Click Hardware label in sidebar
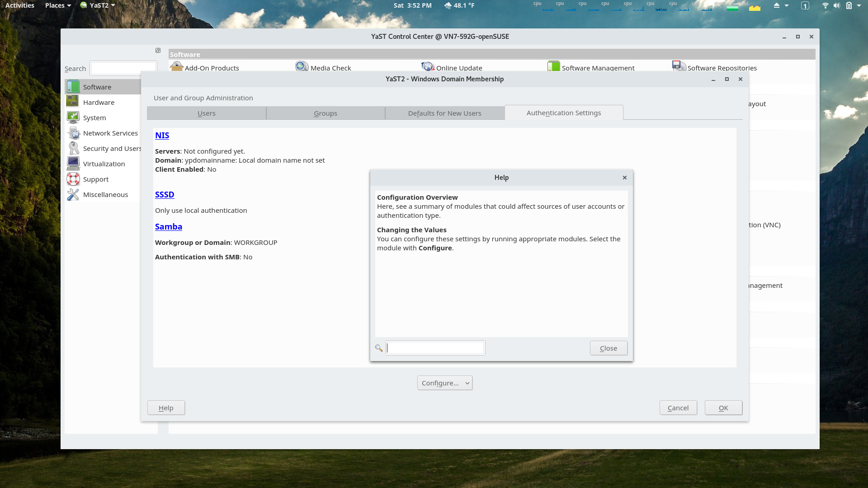Screen dimensions: 868x488 pyautogui.click(x=99, y=102)
